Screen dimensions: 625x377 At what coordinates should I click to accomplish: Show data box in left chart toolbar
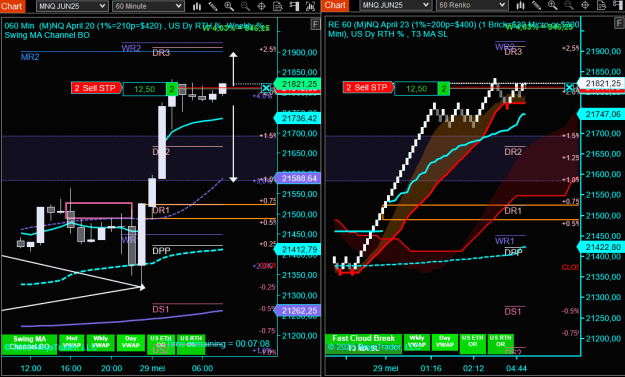click(x=278, y=6)
